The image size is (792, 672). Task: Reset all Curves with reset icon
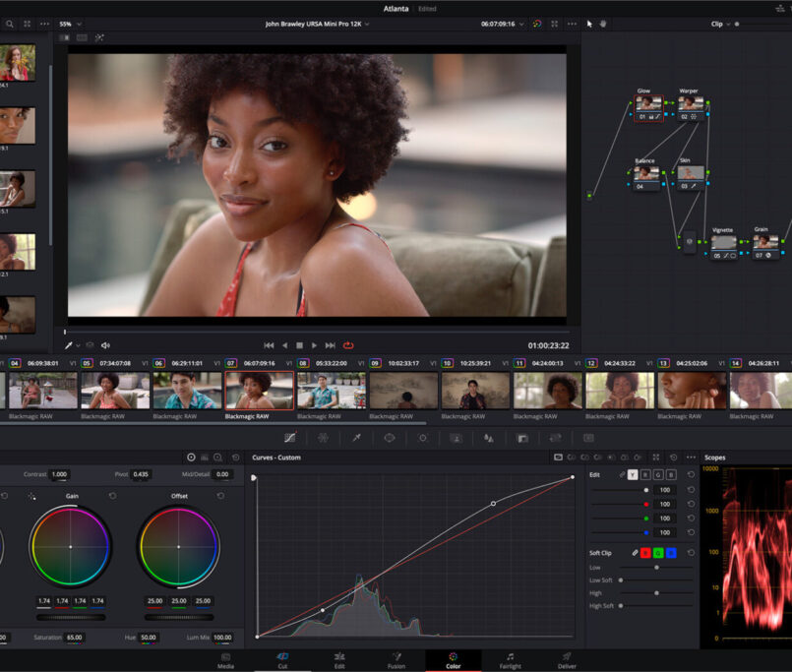(673, 458)
